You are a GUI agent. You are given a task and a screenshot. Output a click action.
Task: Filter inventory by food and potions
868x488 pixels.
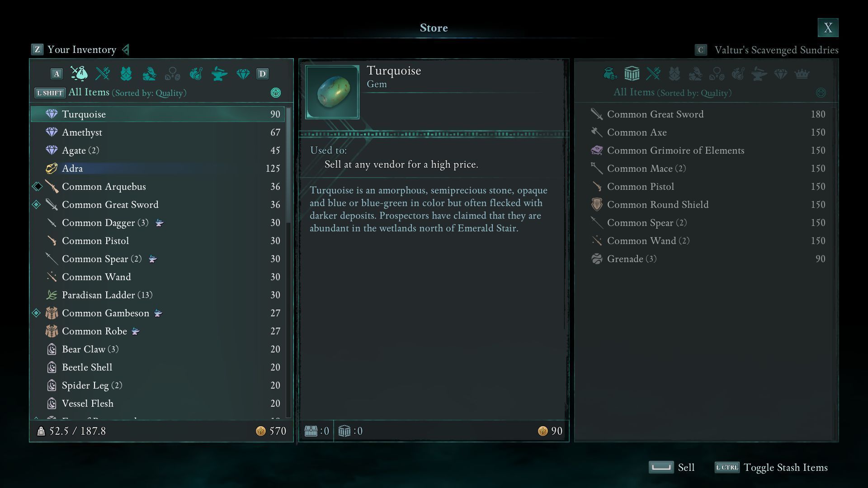[196, 74]
